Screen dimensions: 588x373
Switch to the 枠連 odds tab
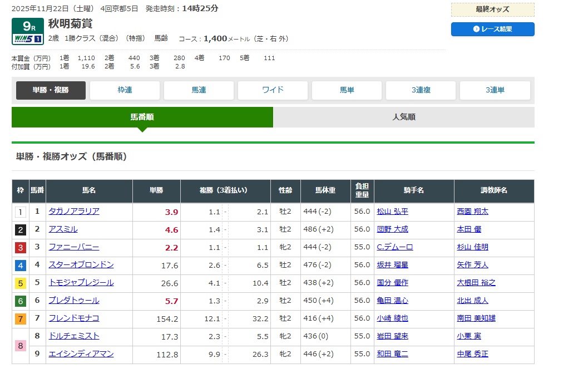125,90
